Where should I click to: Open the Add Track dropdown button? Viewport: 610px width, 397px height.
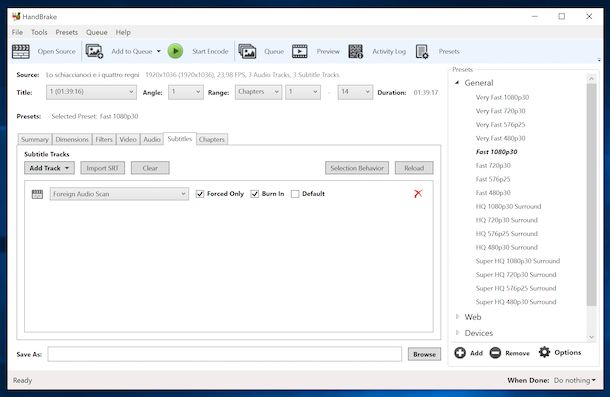pos(49,168)
